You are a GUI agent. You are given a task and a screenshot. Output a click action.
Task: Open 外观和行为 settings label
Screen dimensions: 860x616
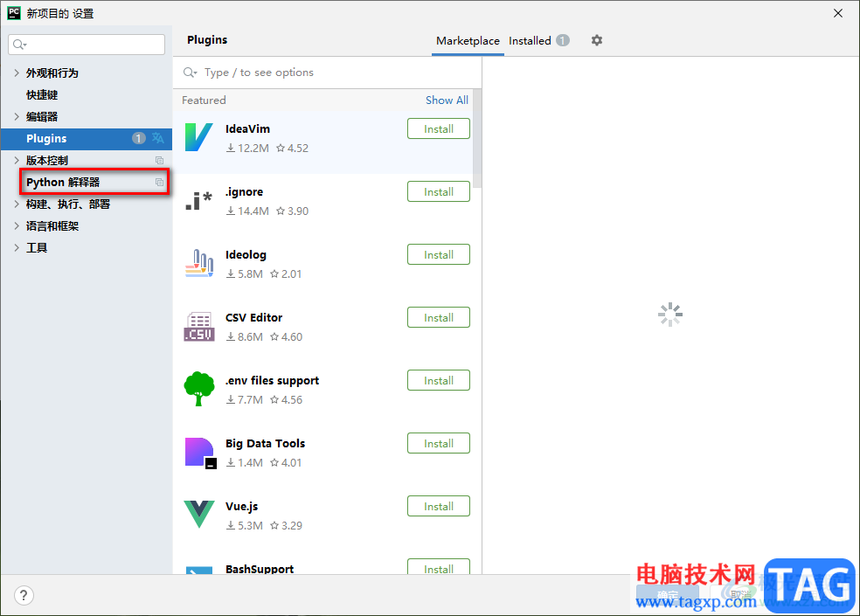pos(52,73)
